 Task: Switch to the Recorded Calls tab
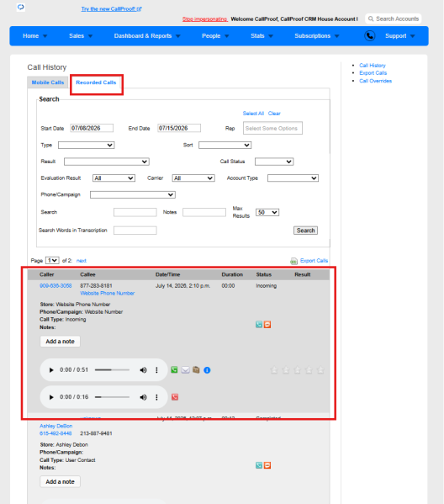96,82
